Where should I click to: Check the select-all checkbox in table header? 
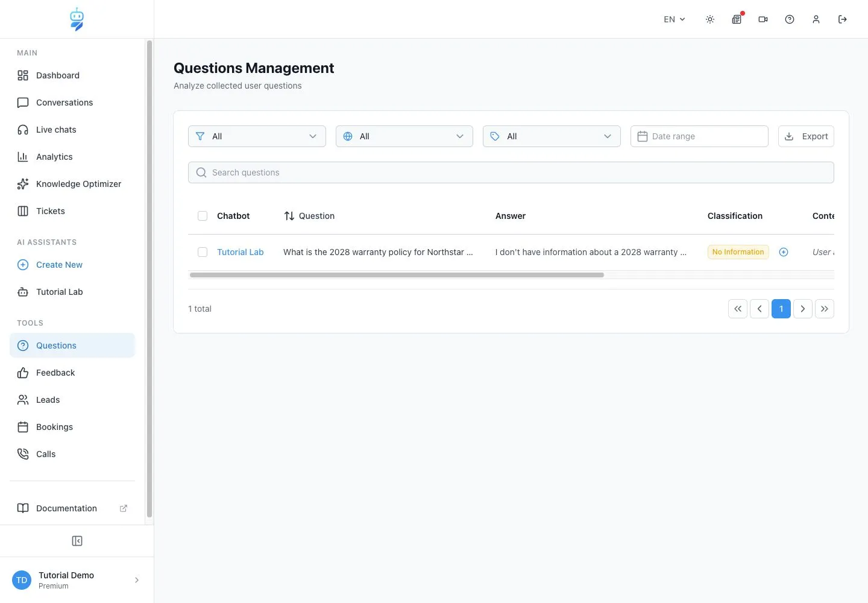pyautogui.click(x=203, y=216)
